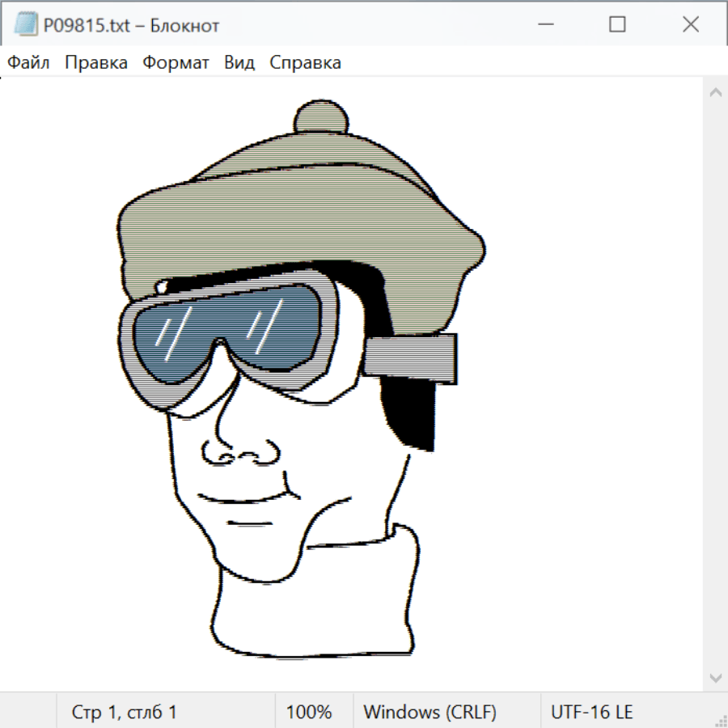Maximize the Notepad window
The width and height of the screenshot is (728, 728).
(x=617, y=25)
